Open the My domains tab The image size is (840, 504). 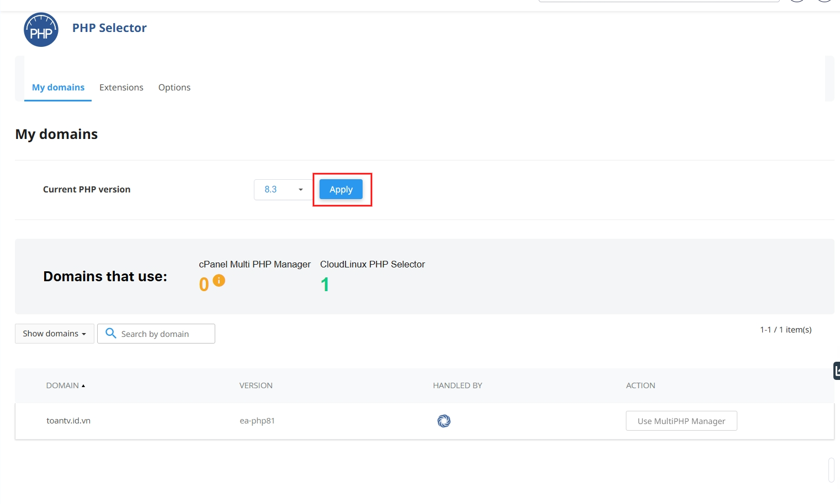pos(58,88)
